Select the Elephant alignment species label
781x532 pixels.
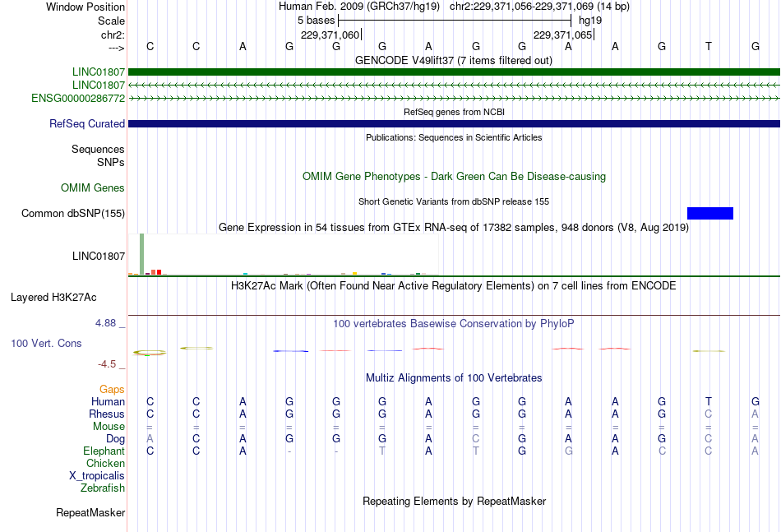[x=104, y=451]
